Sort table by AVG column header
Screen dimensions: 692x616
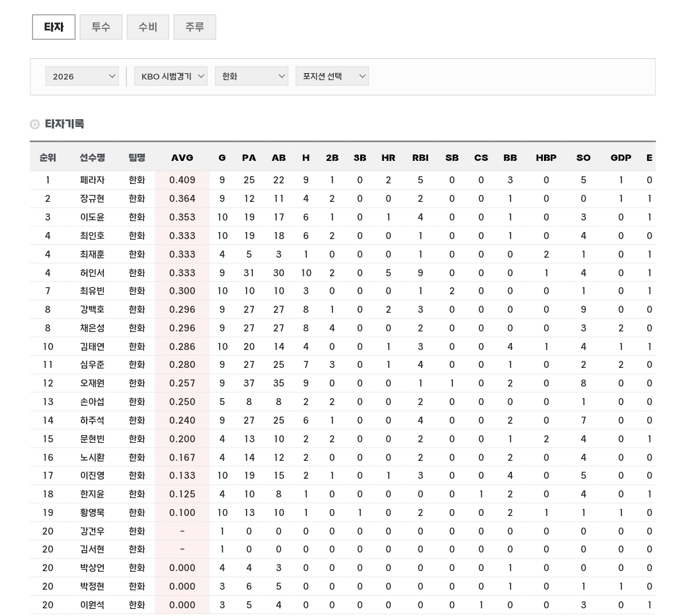pyautogui.click(x=182, y=158)
